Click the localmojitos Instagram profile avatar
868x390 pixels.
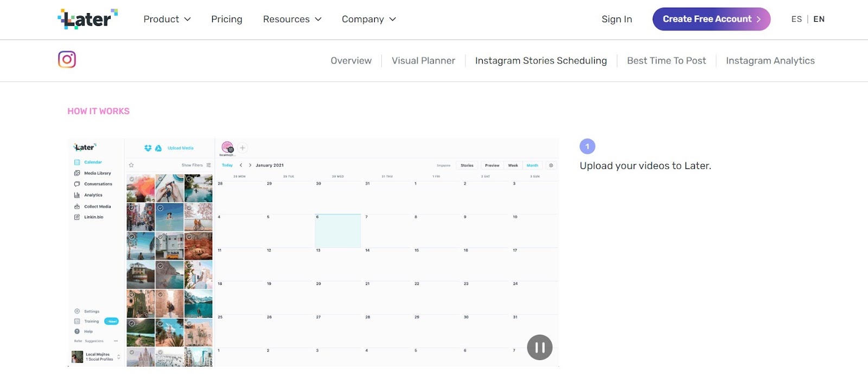(x=227, y=148)
